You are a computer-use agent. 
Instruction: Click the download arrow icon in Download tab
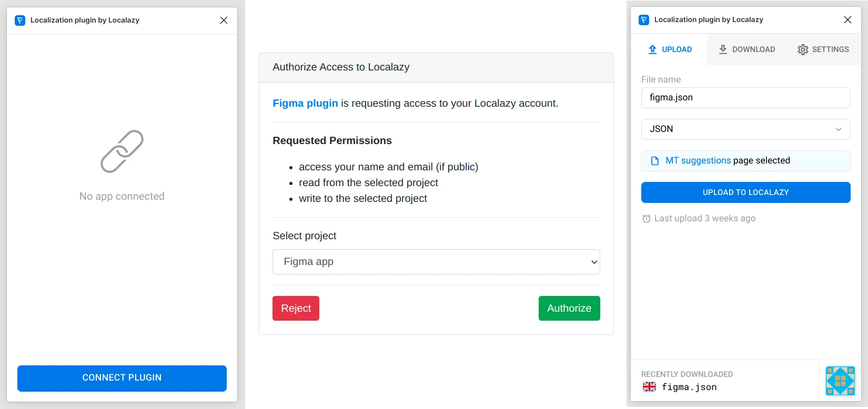723,49
